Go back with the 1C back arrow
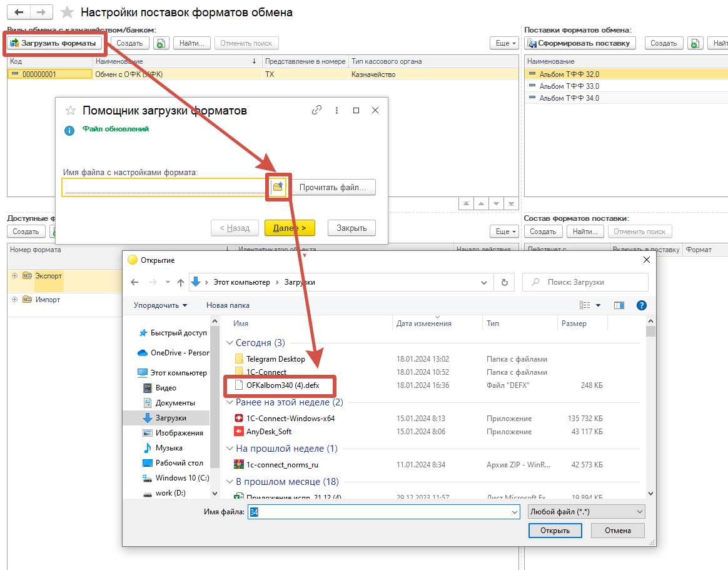This screenshot has width=728, height=570. [19, 12]
